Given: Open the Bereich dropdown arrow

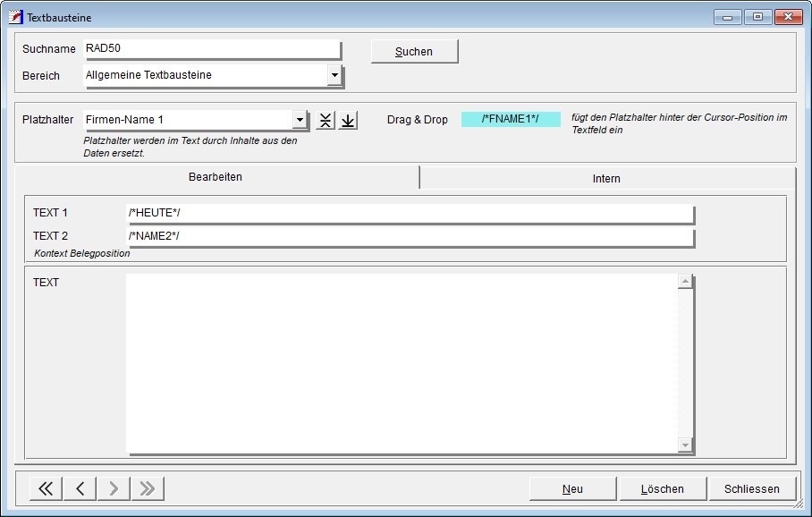Looking at the screenshot, I should [x=334, y=75].
